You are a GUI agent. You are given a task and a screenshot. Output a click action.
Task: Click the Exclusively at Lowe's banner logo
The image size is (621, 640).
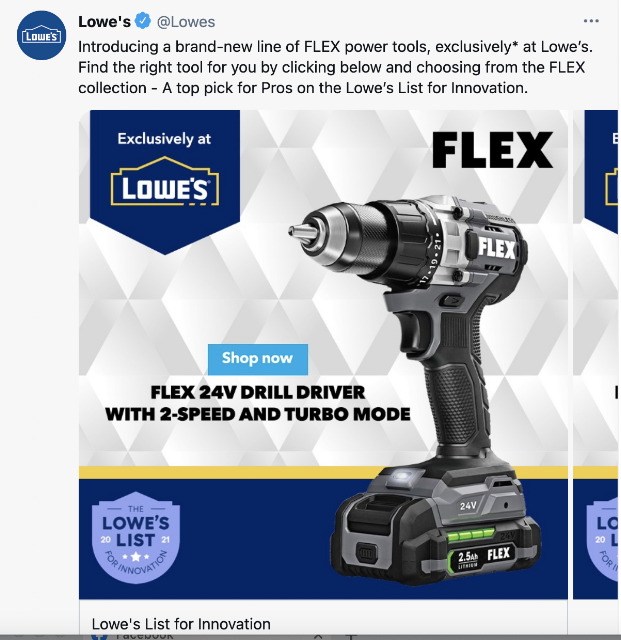click(x=165, y=182)
